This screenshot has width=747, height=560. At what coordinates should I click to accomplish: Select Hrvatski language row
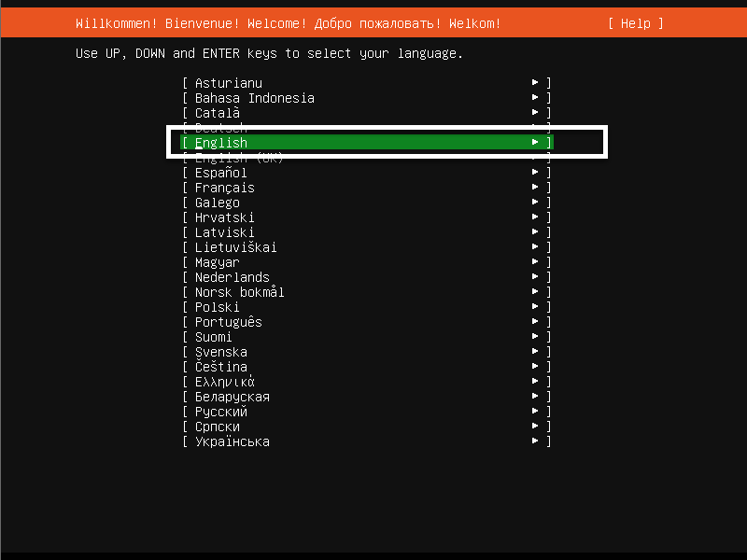(x=366, y=217)
